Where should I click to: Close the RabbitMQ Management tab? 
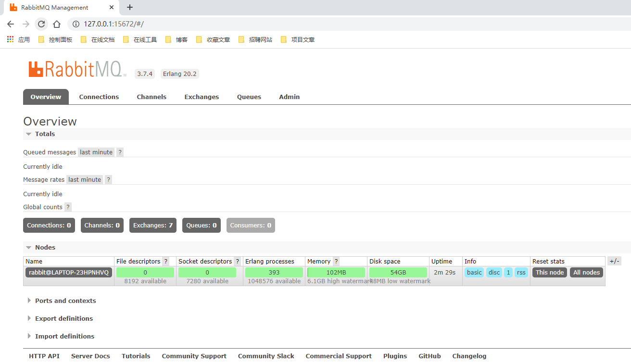coord(112,7)
